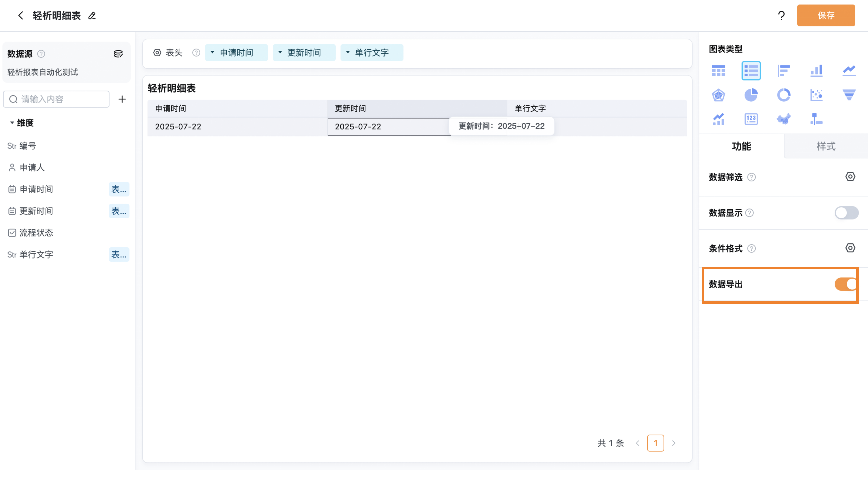Viewport: 868px width, 488px height.
Task: Select the China map chart type
Action: [784, 119]
